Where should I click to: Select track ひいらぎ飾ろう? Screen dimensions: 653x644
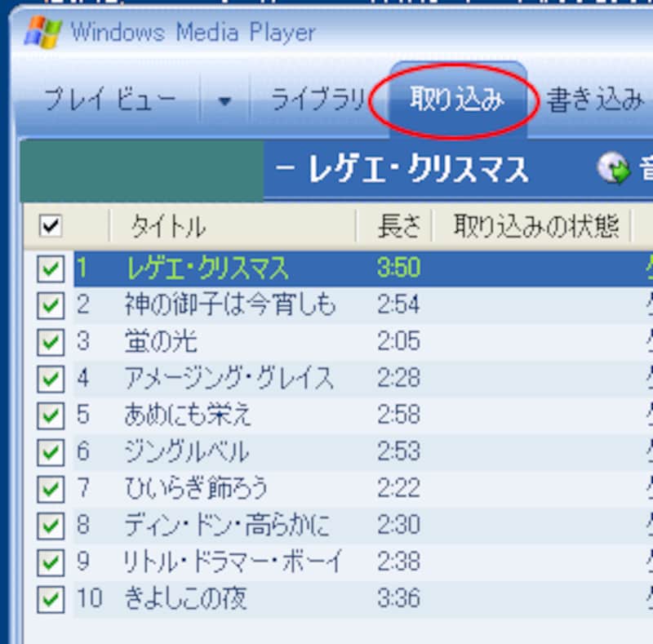coord(196,488)
